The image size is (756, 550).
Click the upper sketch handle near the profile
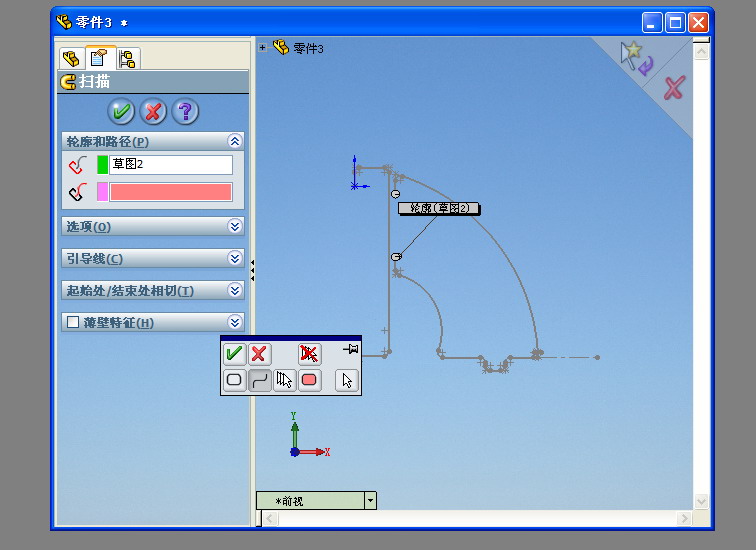[x=395, y=194]
